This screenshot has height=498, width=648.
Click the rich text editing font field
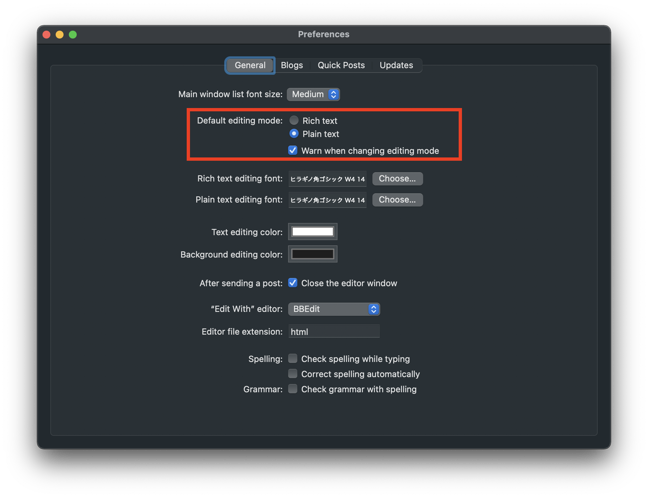click(328, 179)
